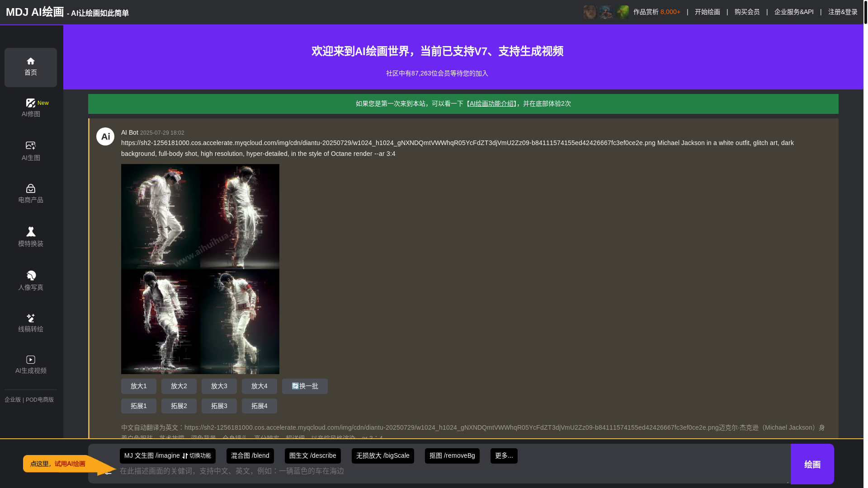Open the 线稿转绘 sketch conversion icon

coord(31,318)
